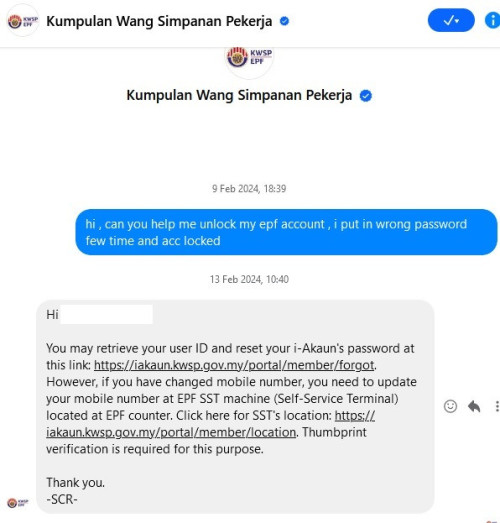Open the emoji reaction smiley icon

click(x=450, y=406)
